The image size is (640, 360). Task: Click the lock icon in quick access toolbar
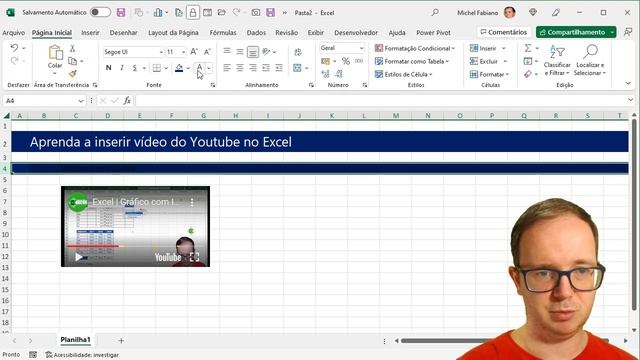pyautogui.click(x=193, y=13)
